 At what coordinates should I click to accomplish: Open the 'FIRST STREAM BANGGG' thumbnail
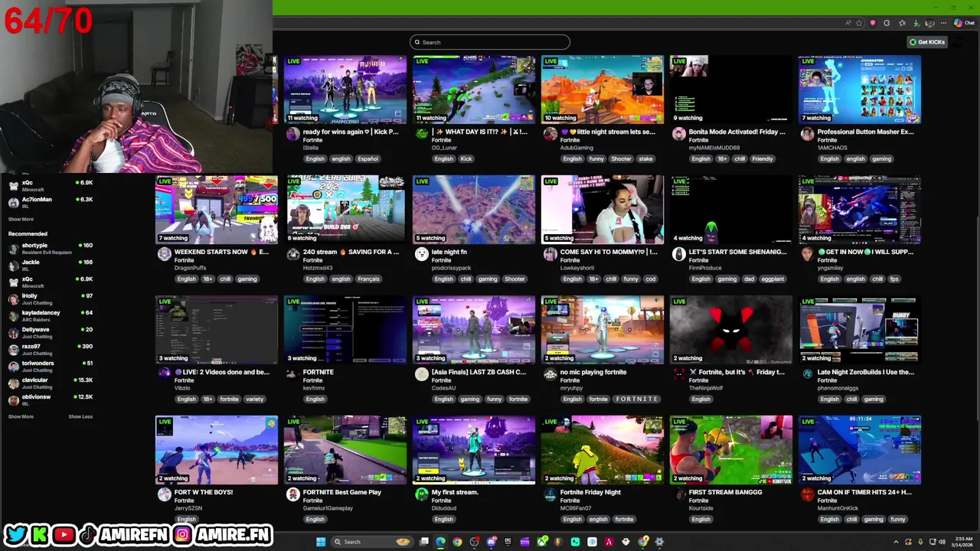[731, 450]
